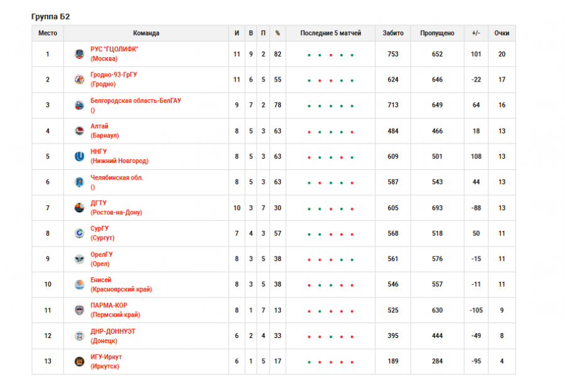Open the ПАРМА-КОР team page link
The image size is (565, 392).
(109, 305)
